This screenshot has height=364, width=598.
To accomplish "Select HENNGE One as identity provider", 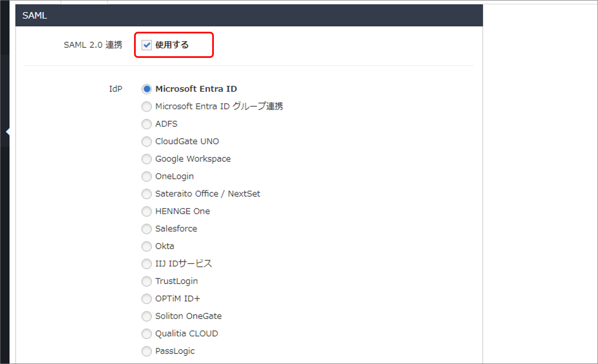I will coord(147,211).
